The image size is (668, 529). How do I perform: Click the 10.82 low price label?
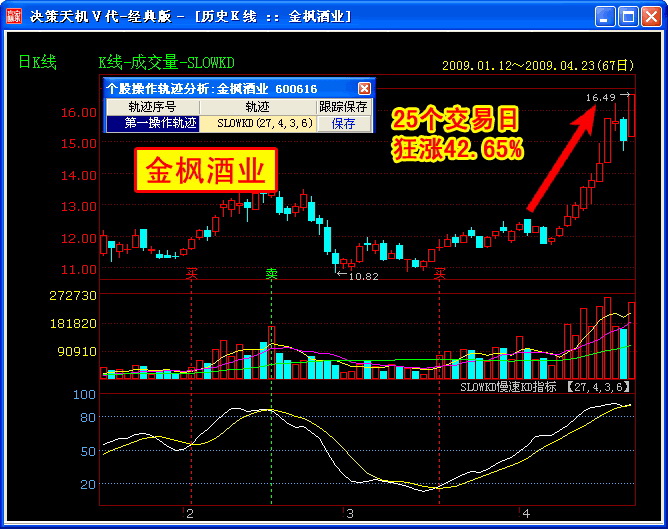363,276
